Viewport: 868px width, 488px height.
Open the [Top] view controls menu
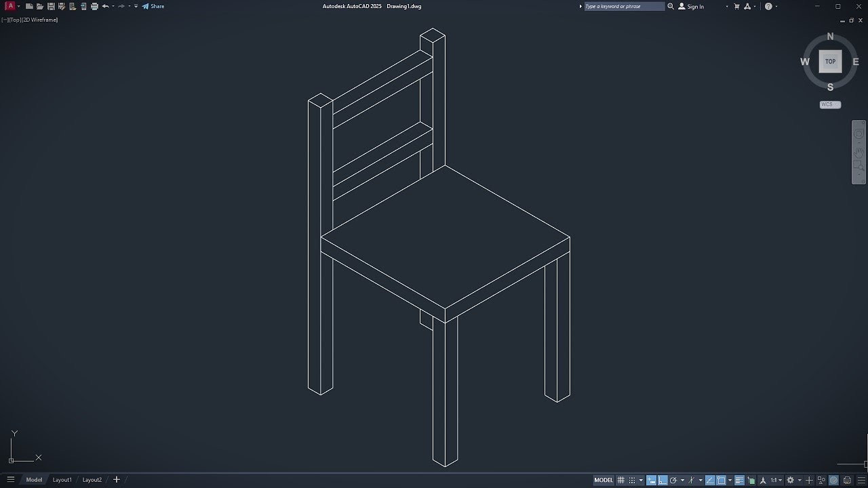(15, 20)
